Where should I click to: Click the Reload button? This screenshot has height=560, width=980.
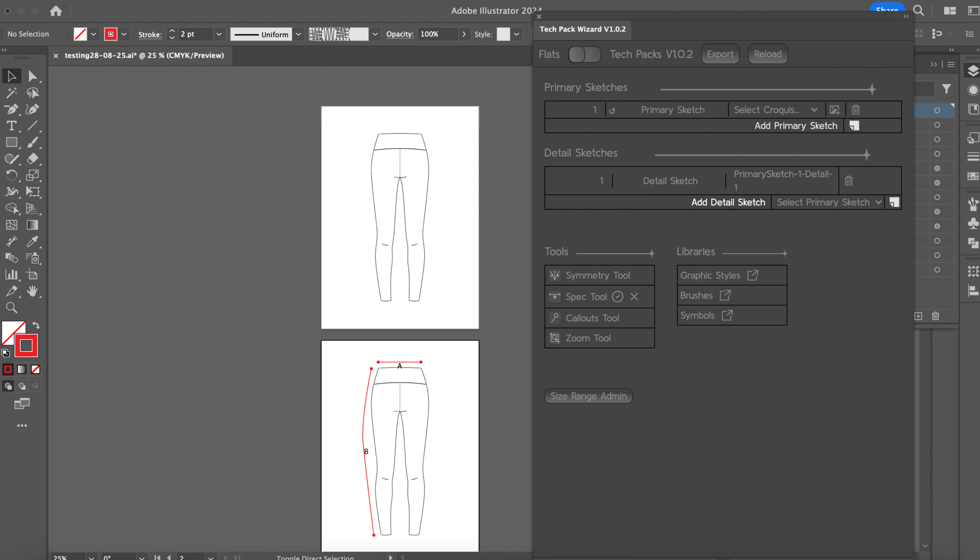point(768,54)
